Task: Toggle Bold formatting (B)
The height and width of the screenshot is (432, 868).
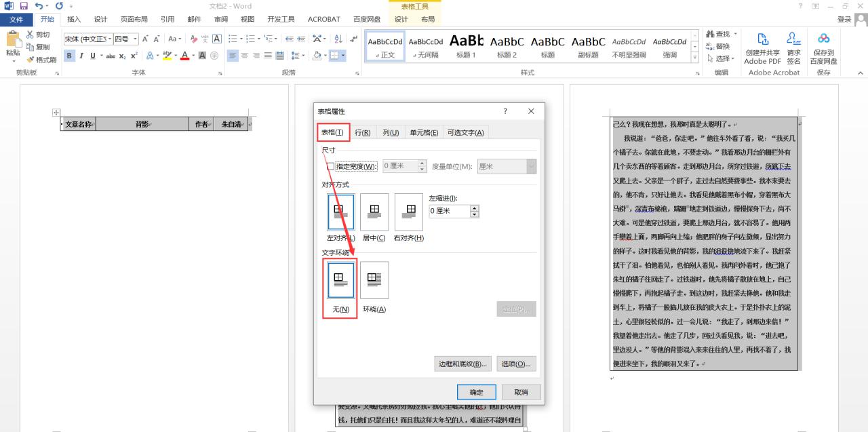Action: point(70,56)
